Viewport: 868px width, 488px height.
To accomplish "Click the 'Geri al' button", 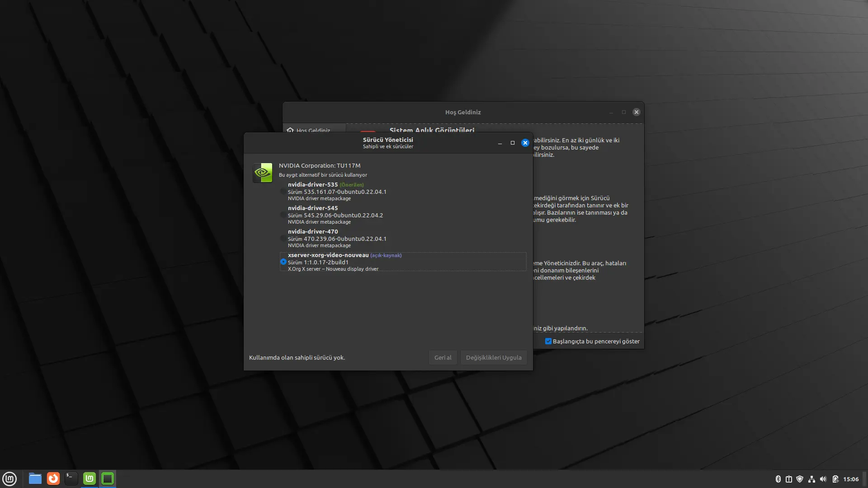I will coord(443,357).
